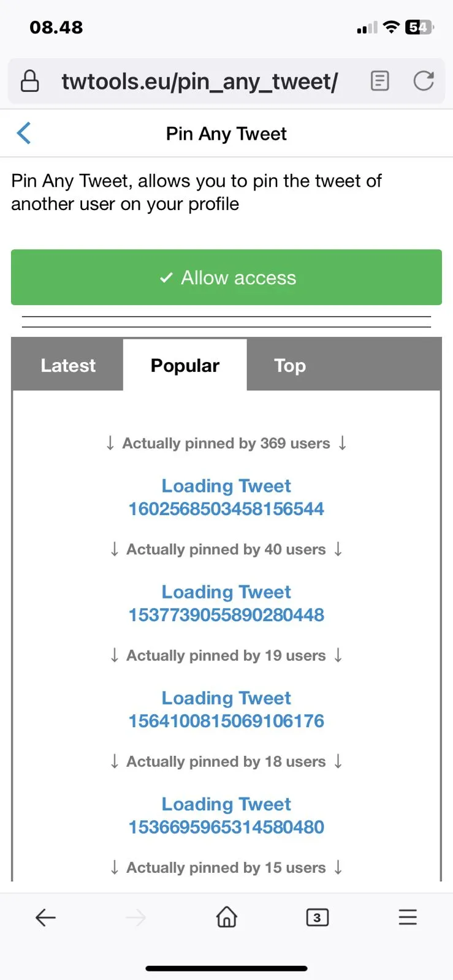Screen dimensions: 453x980
Task: Open browser home page icon
Action: pos(227,917)
